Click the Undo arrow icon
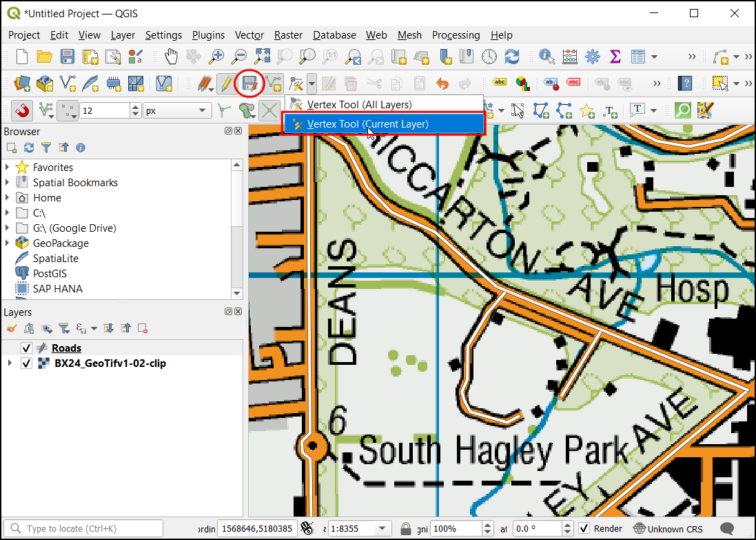 tap(442, 84)
